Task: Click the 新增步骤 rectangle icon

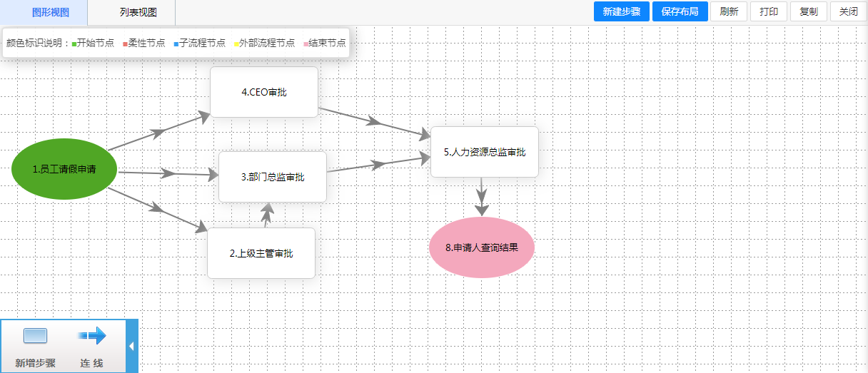Action: (35, 336)
